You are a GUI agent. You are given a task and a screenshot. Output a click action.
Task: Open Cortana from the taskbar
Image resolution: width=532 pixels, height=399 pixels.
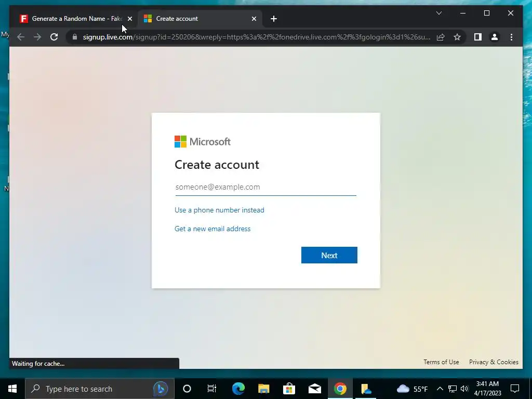[x=187, y=389]
